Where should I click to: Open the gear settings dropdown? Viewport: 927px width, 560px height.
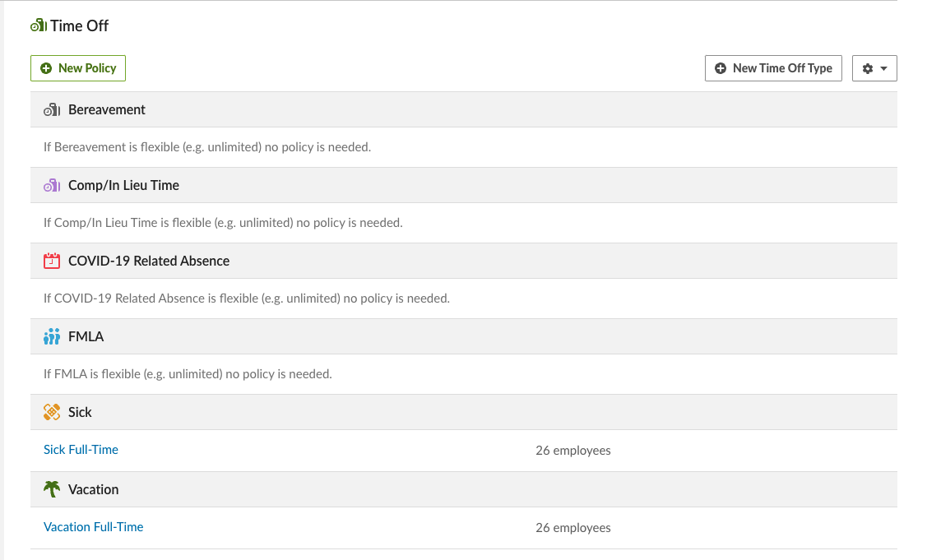(x=874, y=68)
